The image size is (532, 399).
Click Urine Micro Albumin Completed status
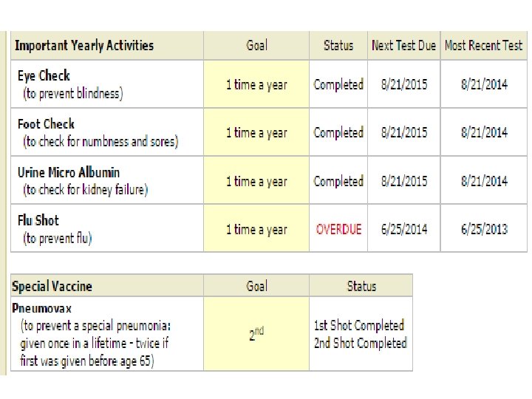[x=338, y=181]
